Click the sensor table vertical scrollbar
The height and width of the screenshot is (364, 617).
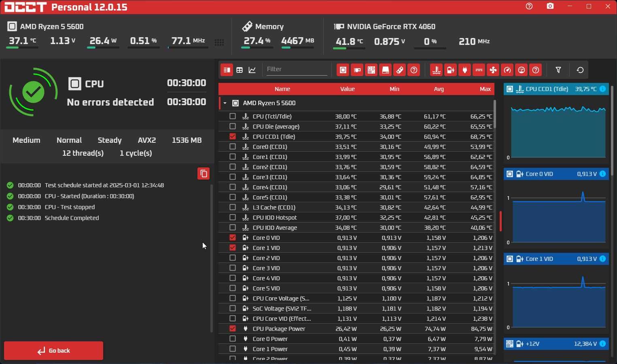494,114
